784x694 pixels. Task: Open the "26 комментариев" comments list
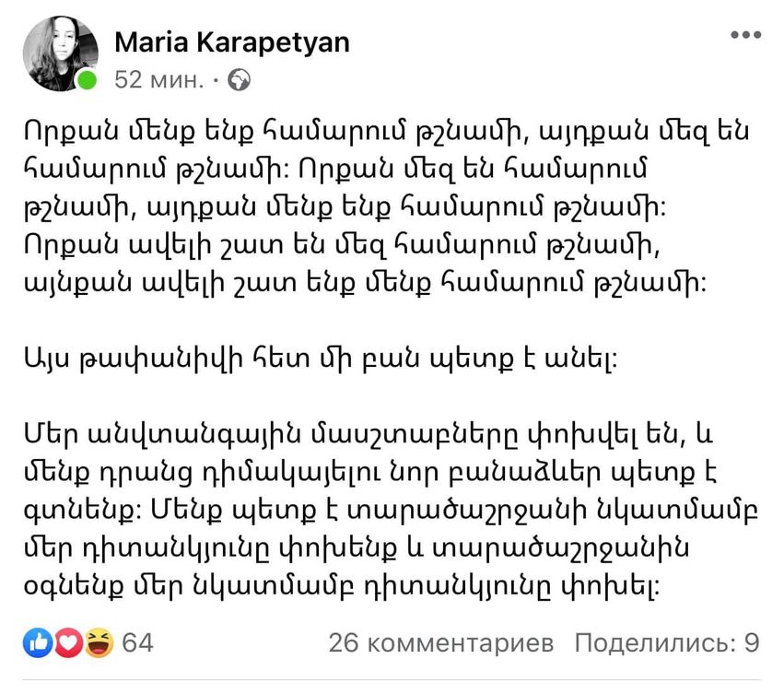(x=440, y=642)
